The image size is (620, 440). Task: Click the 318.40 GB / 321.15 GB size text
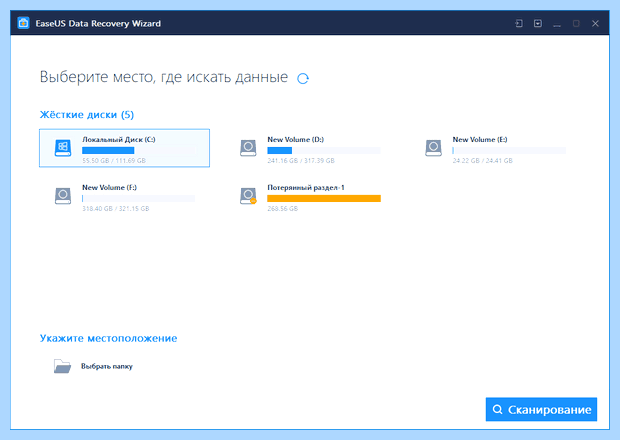(x=115, y=208)
